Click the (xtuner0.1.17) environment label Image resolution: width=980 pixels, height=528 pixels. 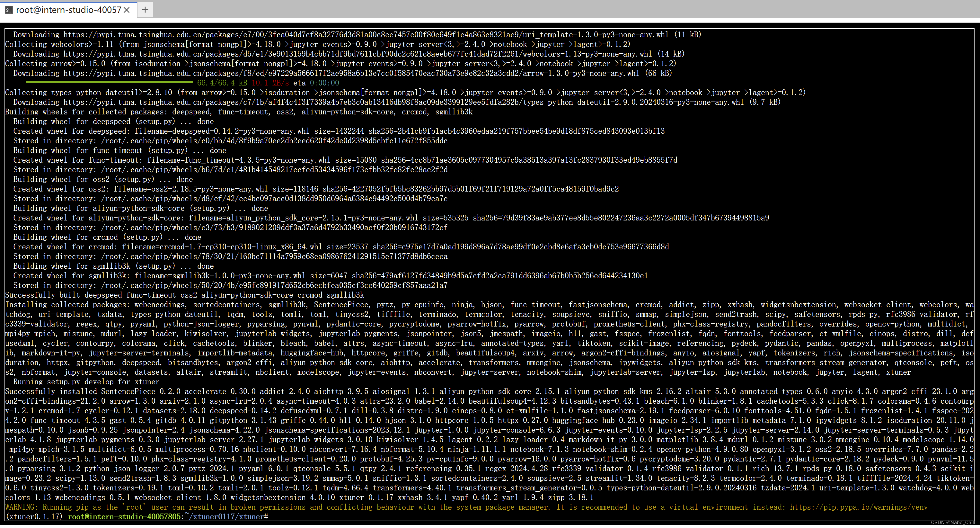[34, 517]
